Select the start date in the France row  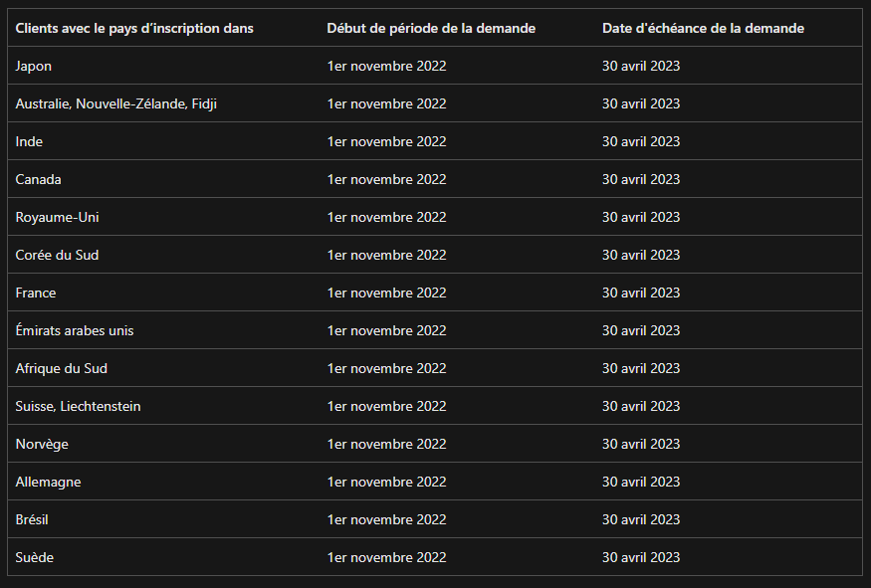coord(386,293)
